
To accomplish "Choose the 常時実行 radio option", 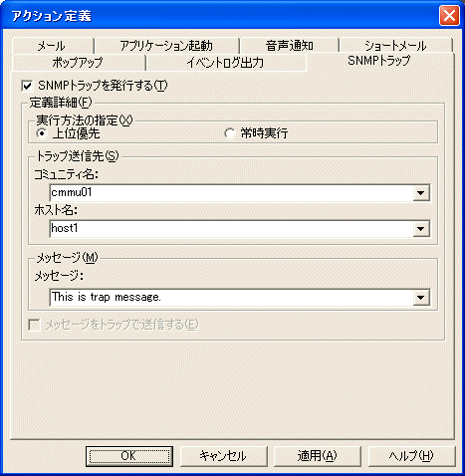I will [x=229, y=133].
